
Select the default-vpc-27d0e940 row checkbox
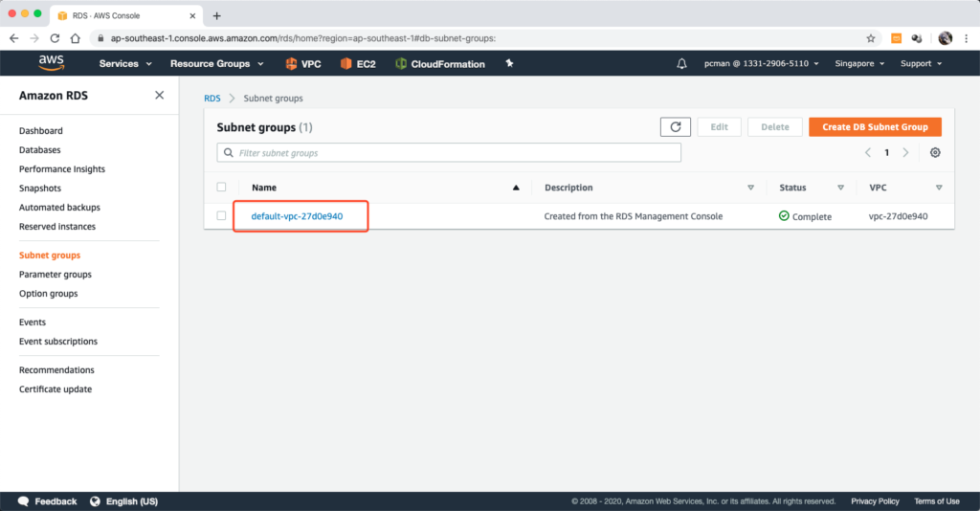click(x=222, y=216)
